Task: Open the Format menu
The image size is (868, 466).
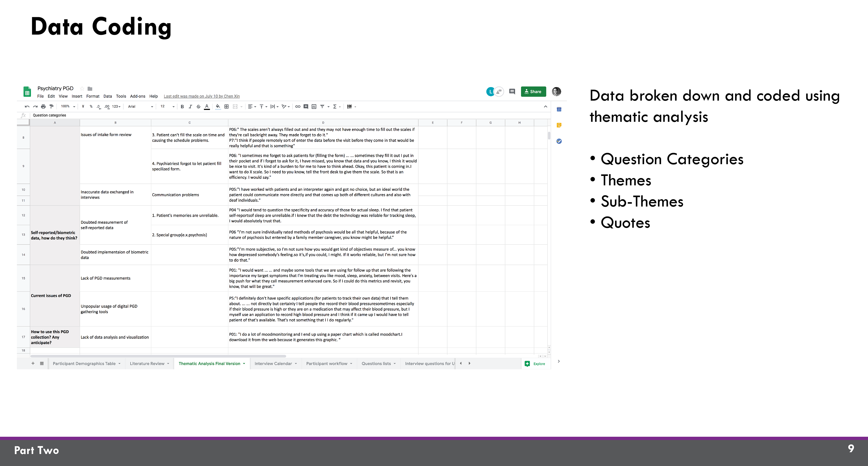Action: (x=93, y=96)
